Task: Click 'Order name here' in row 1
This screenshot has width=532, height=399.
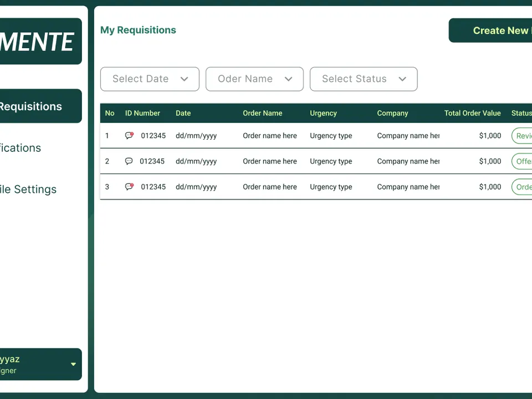Action: (270, 136)
